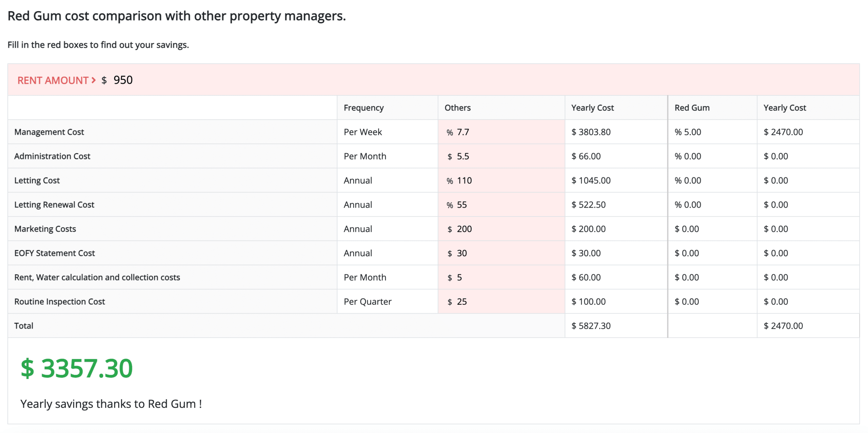Click the rent amount input showing 950
Viewport: 868px width, 433px height.
point(123,80)
